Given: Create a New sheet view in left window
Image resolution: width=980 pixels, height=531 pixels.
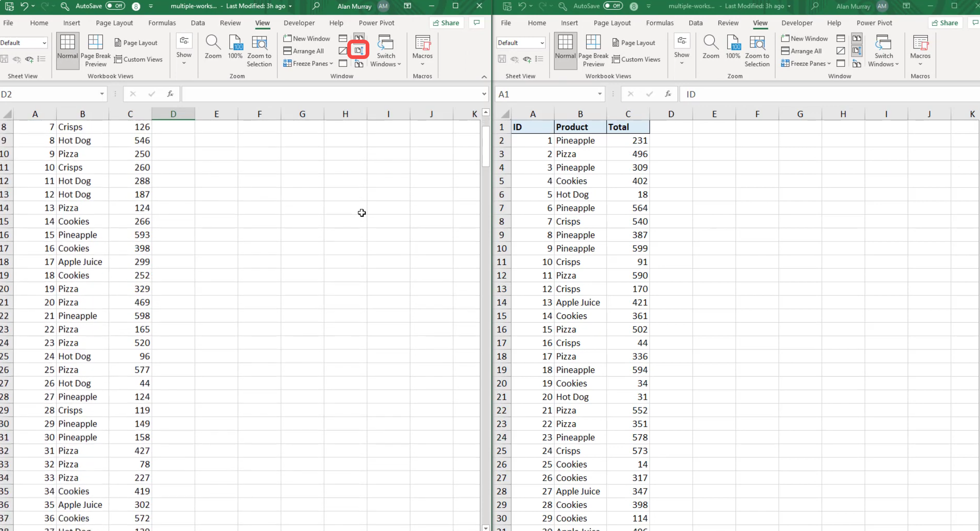Looking at the screenshot, I should [29, 59].
